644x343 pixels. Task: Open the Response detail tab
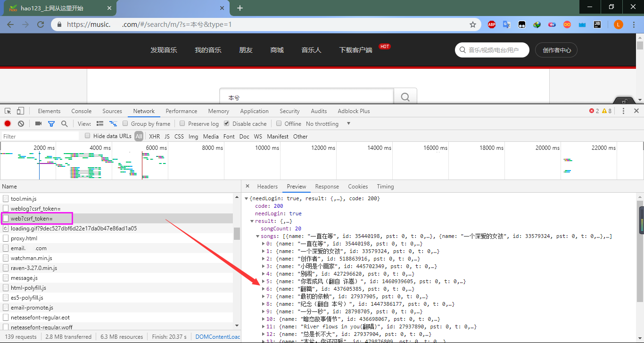[327, 187]
